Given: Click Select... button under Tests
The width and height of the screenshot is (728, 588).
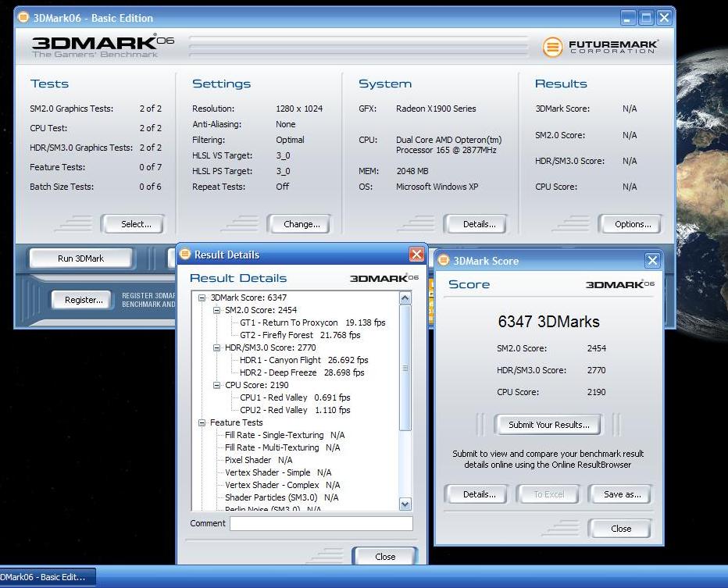Looking at the screenshot, I should (133, 224).
